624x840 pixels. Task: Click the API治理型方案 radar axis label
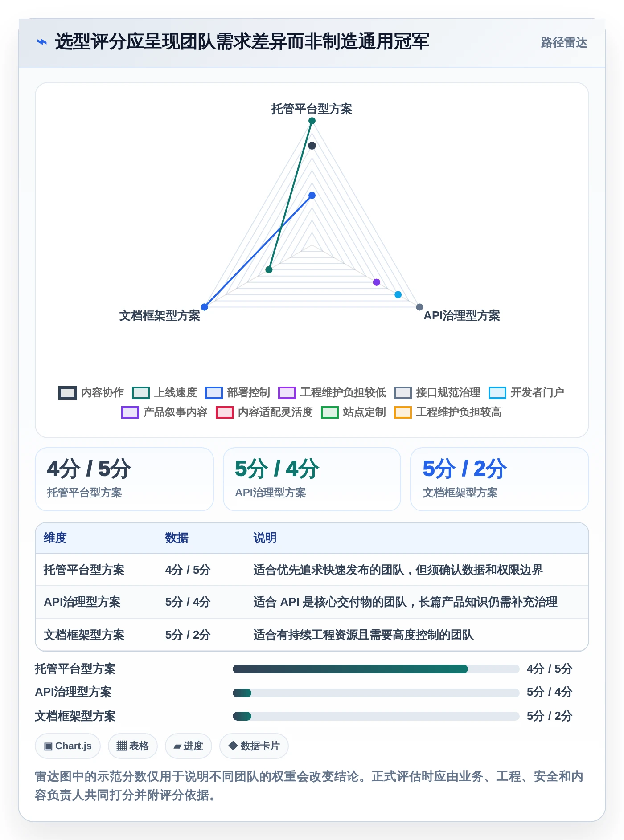coord(462,315)
